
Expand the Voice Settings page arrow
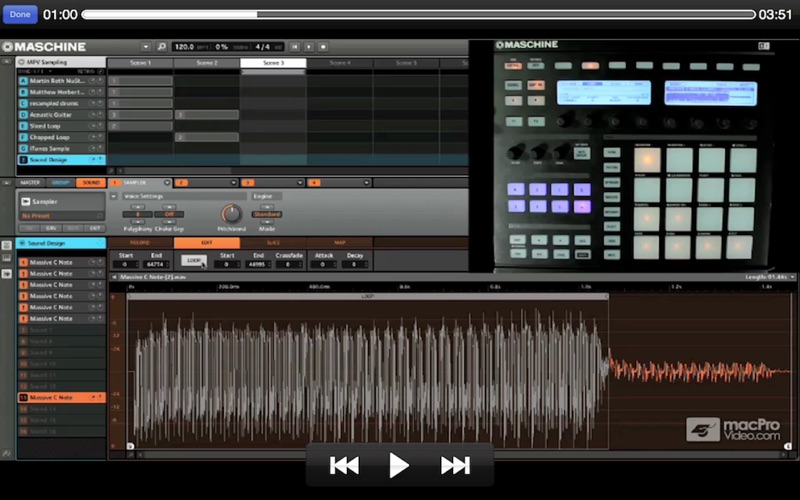pos(114,196)
